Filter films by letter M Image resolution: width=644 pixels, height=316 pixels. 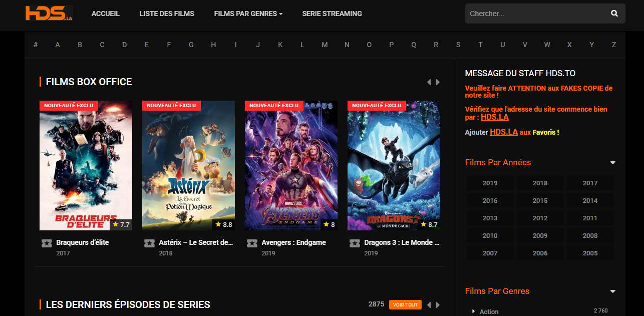tap(325, 45)
